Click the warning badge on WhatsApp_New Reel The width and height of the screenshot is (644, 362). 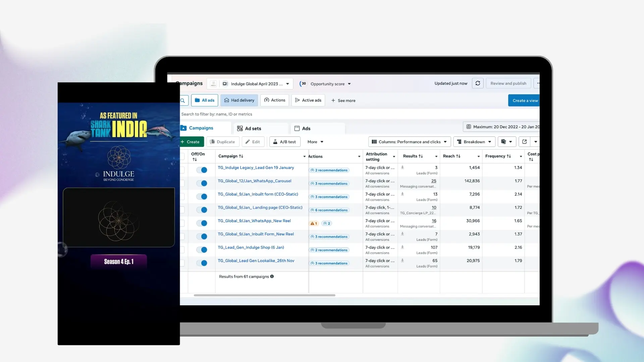[314, 224]
